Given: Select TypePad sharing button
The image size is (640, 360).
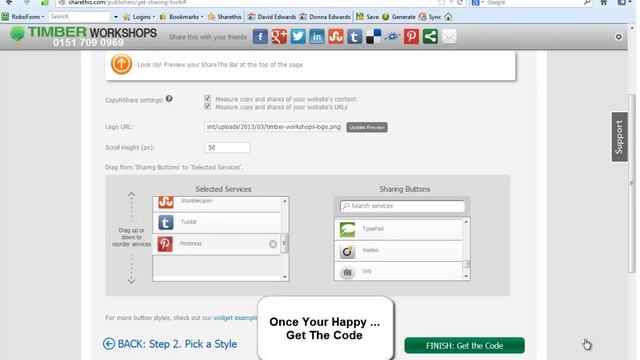Looking at the screenshot, I should (x=399, y=229).
